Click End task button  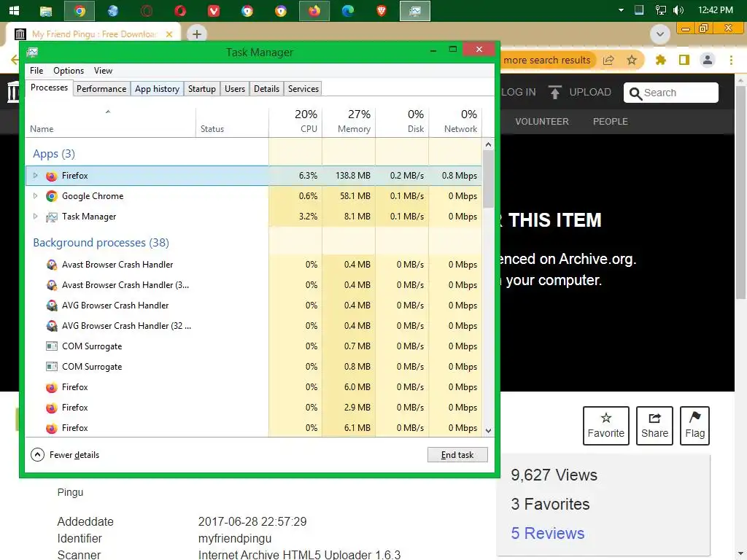click(x=457, y=455)
